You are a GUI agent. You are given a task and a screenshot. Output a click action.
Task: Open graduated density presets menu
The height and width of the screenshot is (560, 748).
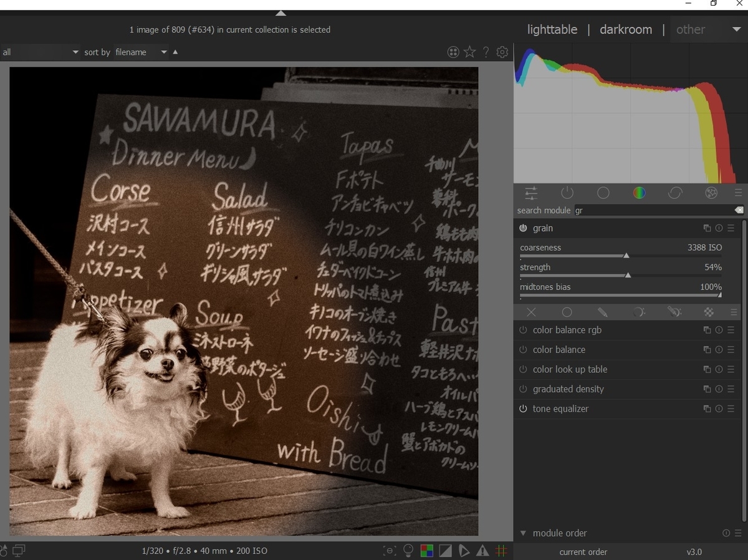pyautogui.click(x=731, y=389)
